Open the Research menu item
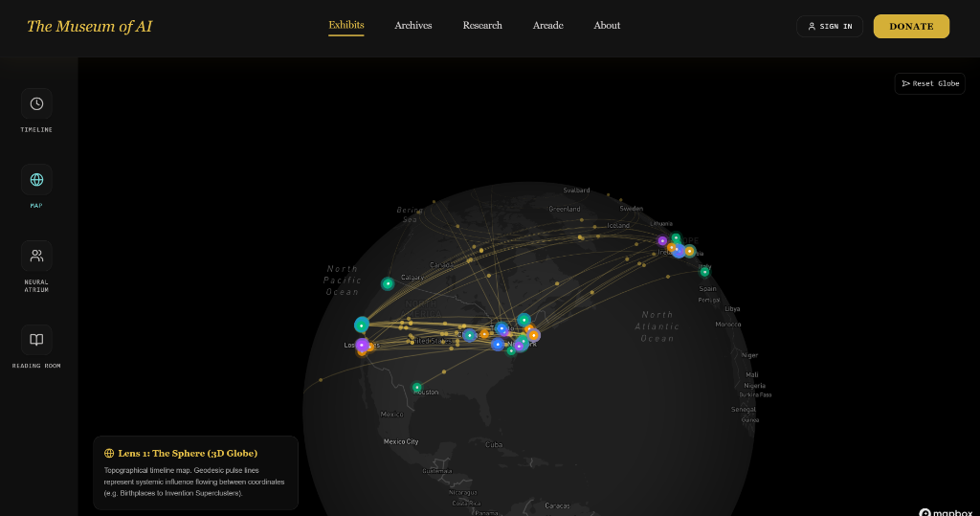Screen dimensions: 980x516 tap(482, 26)
